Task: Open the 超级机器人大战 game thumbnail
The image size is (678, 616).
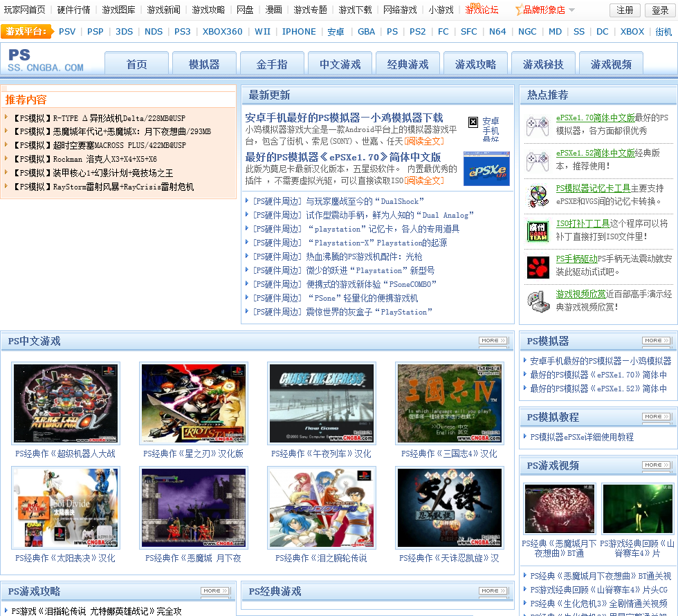Action: pos(66,404)
